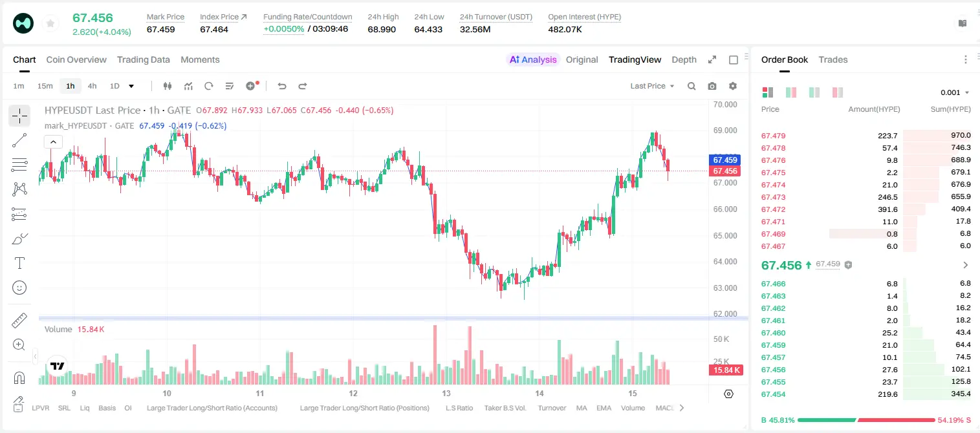The image size is (980, 433).
Task: Select the 15m interval button
Action: tap(45, 86)
